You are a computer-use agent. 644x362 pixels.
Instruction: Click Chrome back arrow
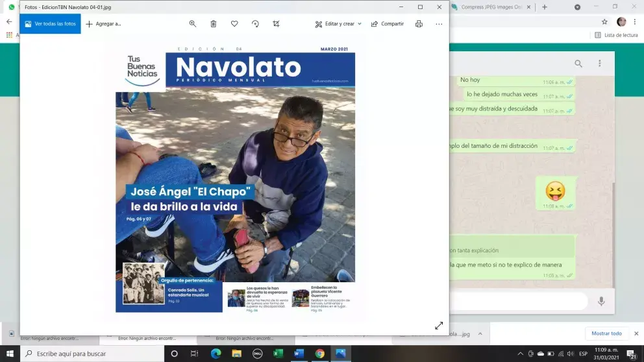(x=9, y=22)
